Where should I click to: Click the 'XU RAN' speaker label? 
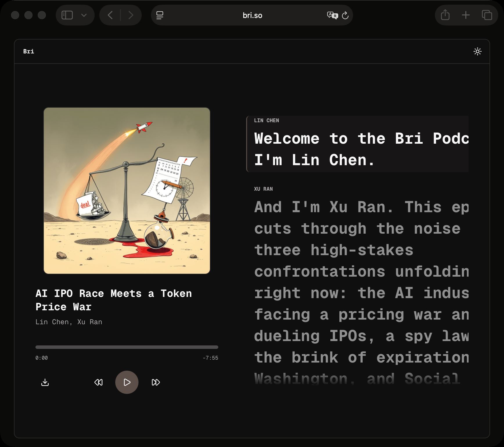[263, 189]
